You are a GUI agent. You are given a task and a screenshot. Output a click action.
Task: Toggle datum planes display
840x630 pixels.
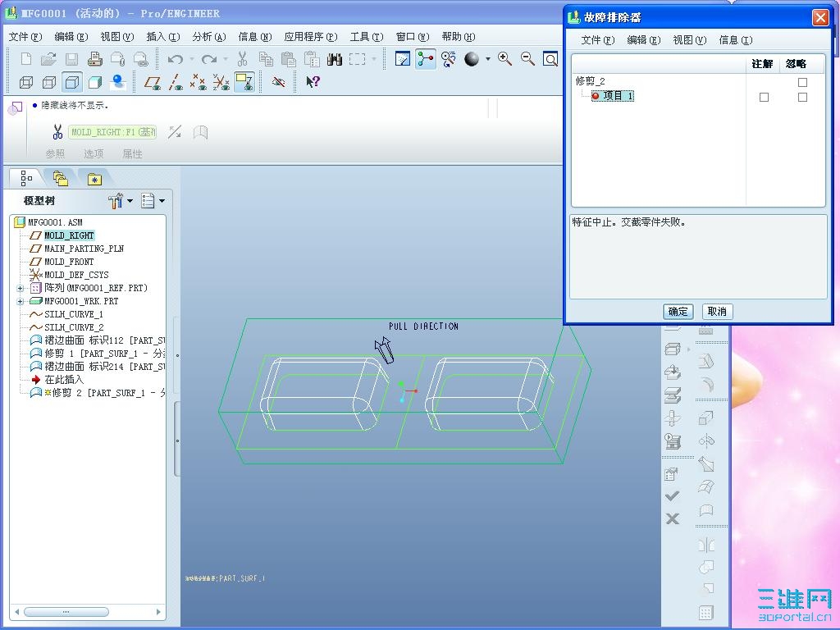pos(153,83)
